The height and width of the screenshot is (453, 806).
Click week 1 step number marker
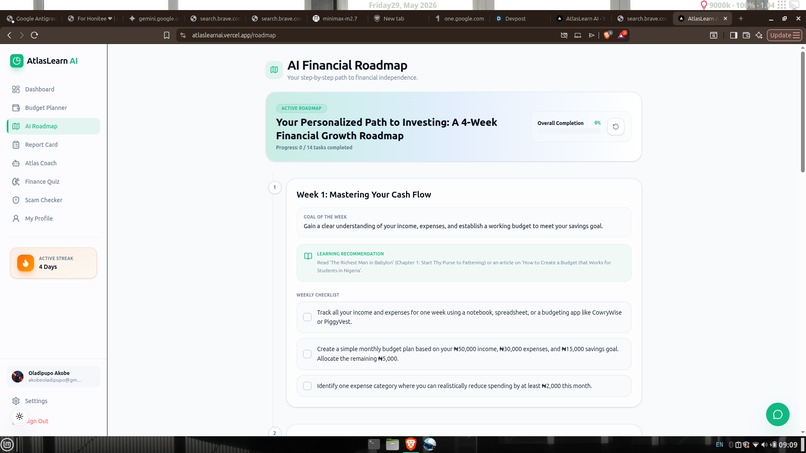point(274,187)
